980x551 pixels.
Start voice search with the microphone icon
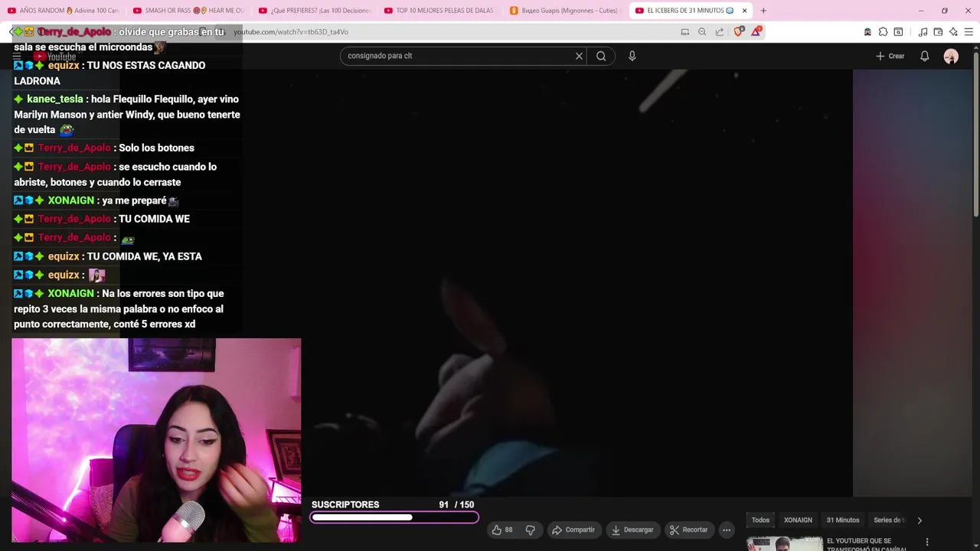[632, 56]
